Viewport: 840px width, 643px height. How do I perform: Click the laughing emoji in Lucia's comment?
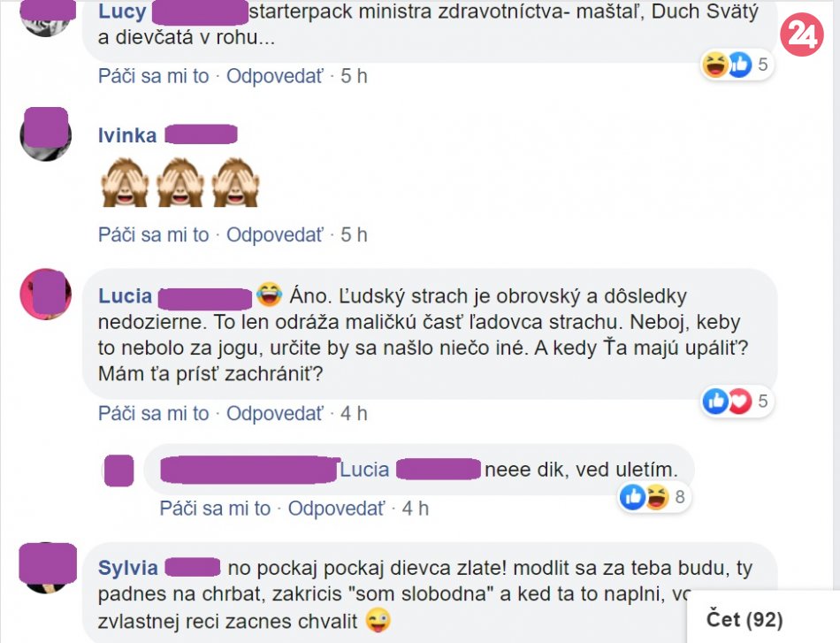[x=269, y=295]
